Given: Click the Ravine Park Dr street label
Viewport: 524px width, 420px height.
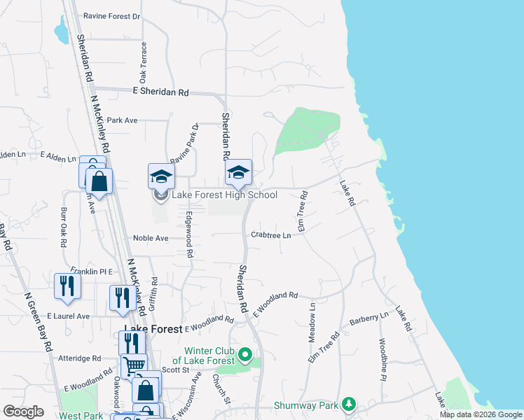Looking at the screenshot, I should pos(184,143).
